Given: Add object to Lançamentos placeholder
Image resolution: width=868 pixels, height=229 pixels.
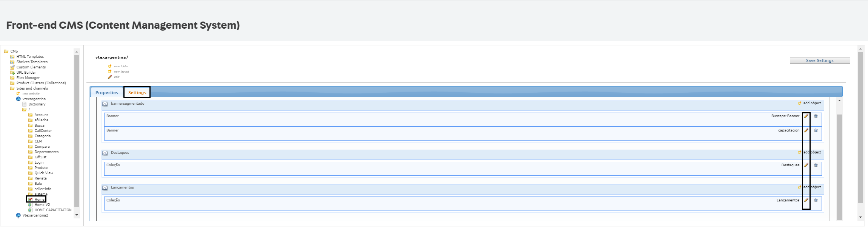Looking at the screenshot, I should point(812,187).
